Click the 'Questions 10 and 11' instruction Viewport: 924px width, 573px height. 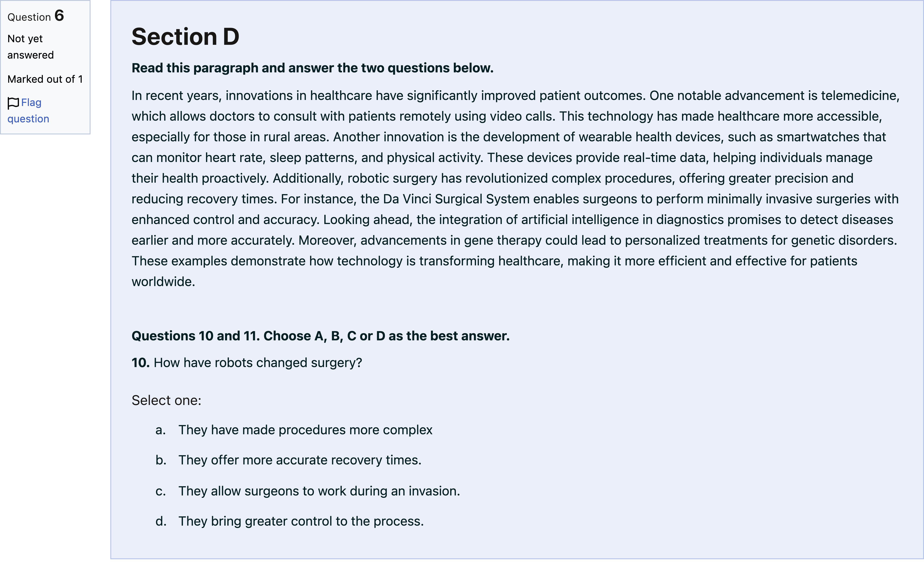(320, 336)
